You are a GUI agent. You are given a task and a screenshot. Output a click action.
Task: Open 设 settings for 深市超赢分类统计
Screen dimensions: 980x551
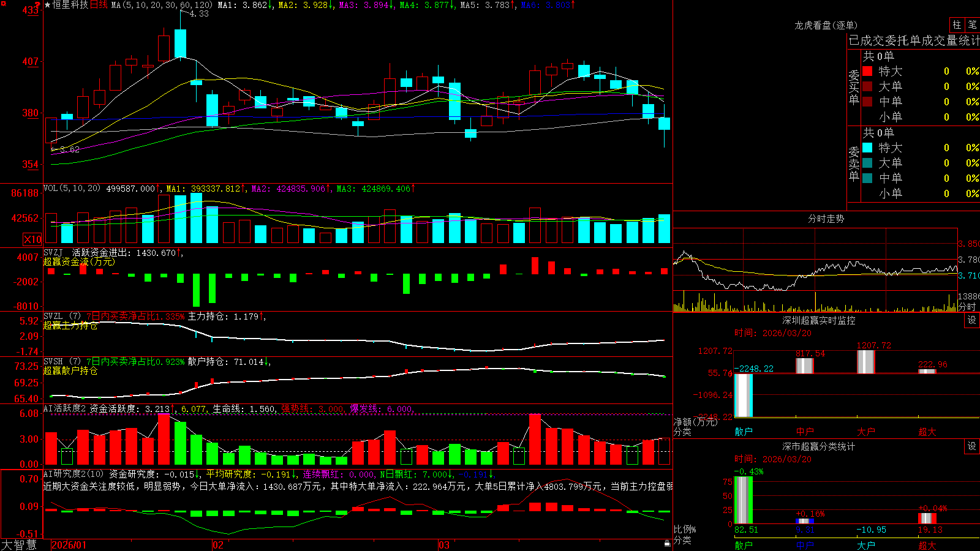tap(972, 446)
